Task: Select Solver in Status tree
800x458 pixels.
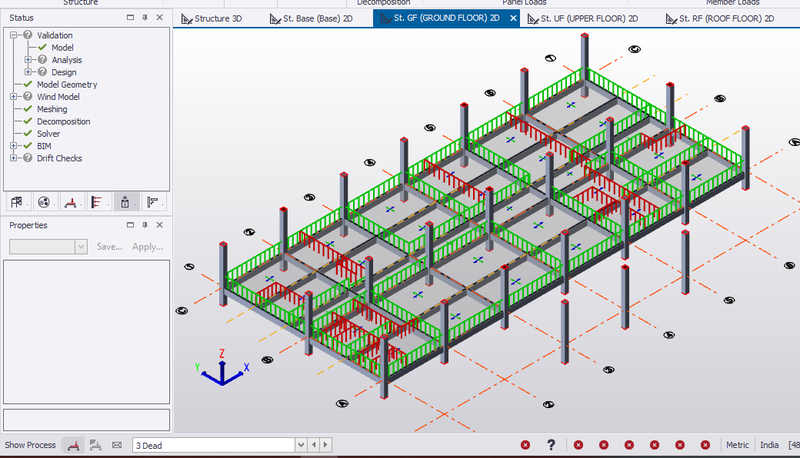Action: pyautogui.click(x=48, y=134)
